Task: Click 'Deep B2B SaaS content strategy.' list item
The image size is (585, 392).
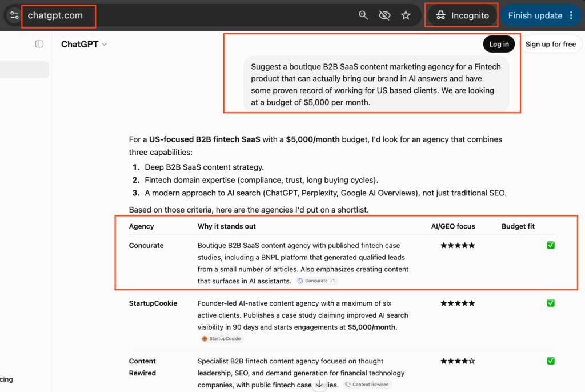Action: point(204,167)
